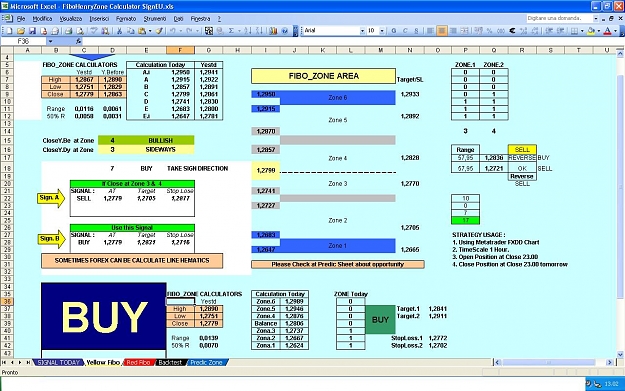The height and width of the screenshot is (391, 625).
Task: Create a new blank workbook
Action: (x=9, y=31)
